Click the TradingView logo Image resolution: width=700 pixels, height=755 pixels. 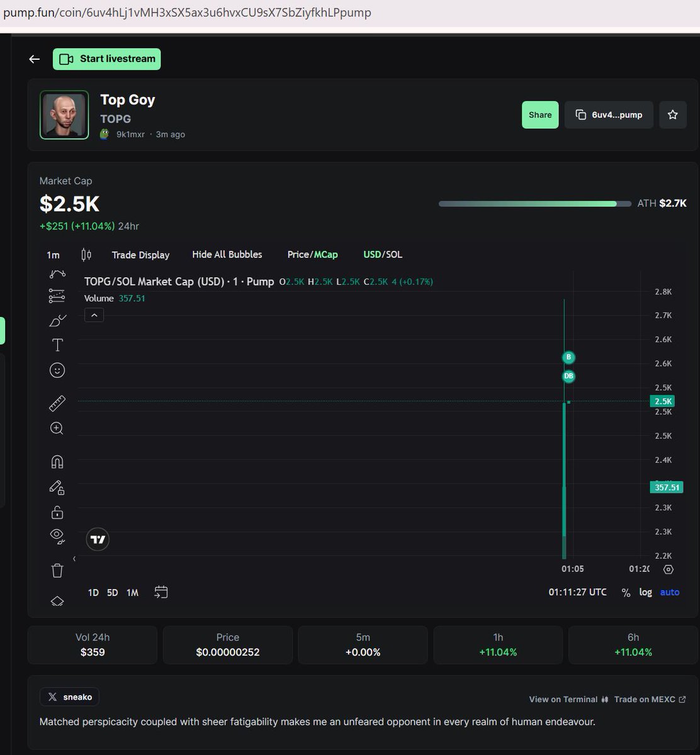click(x=98, y=539)
